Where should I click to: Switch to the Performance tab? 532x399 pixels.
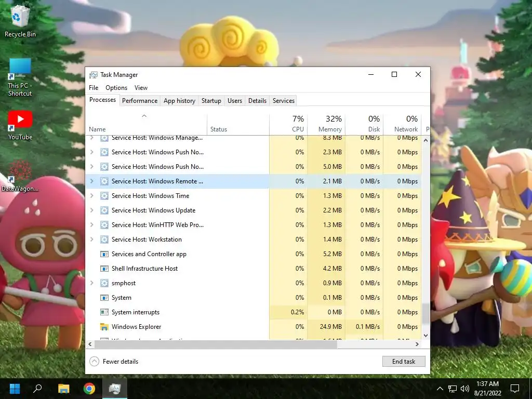140,101
